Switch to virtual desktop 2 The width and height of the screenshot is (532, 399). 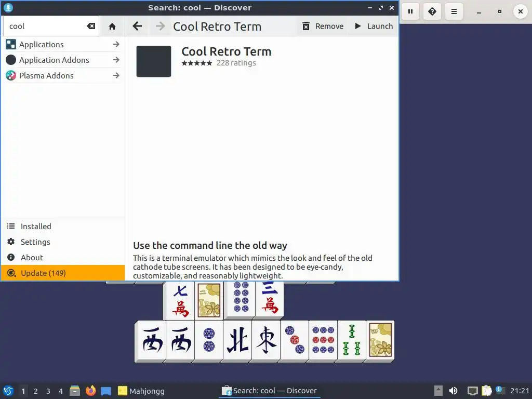coord(36,391)
